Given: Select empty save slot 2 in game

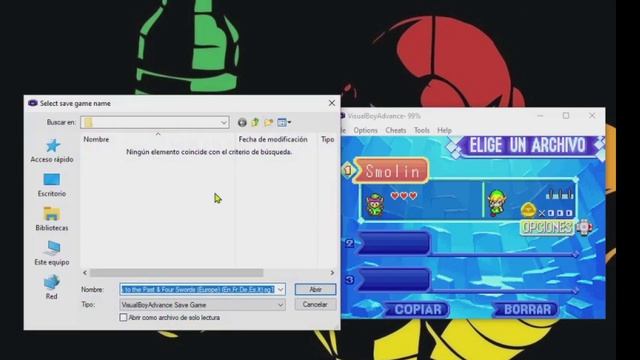Looking at the screenshot, I should coord(393,243).
